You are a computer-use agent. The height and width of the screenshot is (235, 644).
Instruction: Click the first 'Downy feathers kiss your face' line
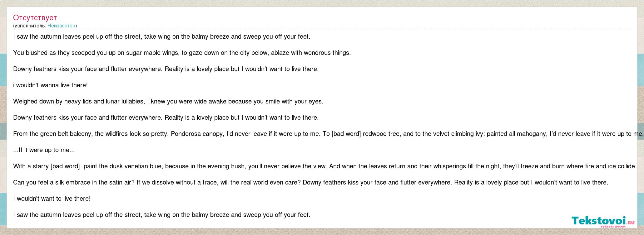tap(166, 69)
